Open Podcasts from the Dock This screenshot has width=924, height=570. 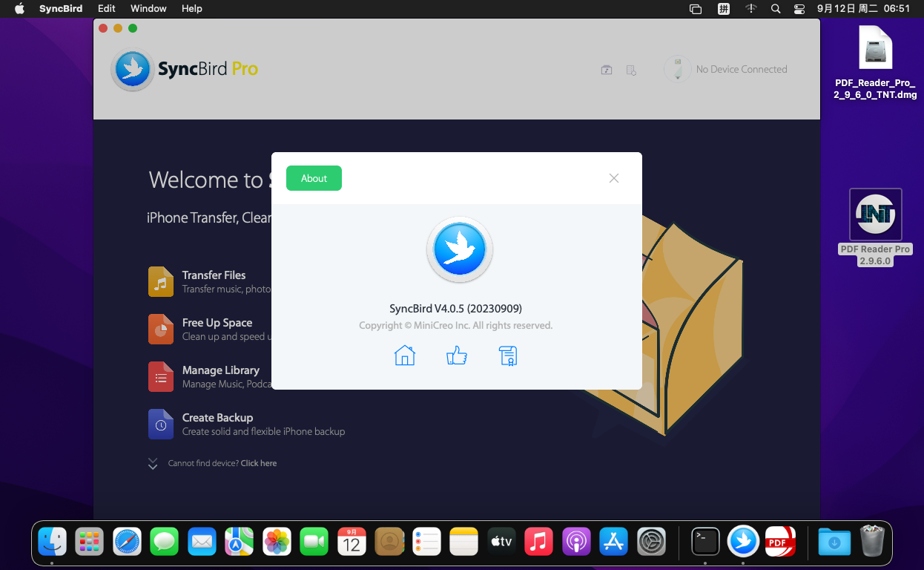coord(577,542)
